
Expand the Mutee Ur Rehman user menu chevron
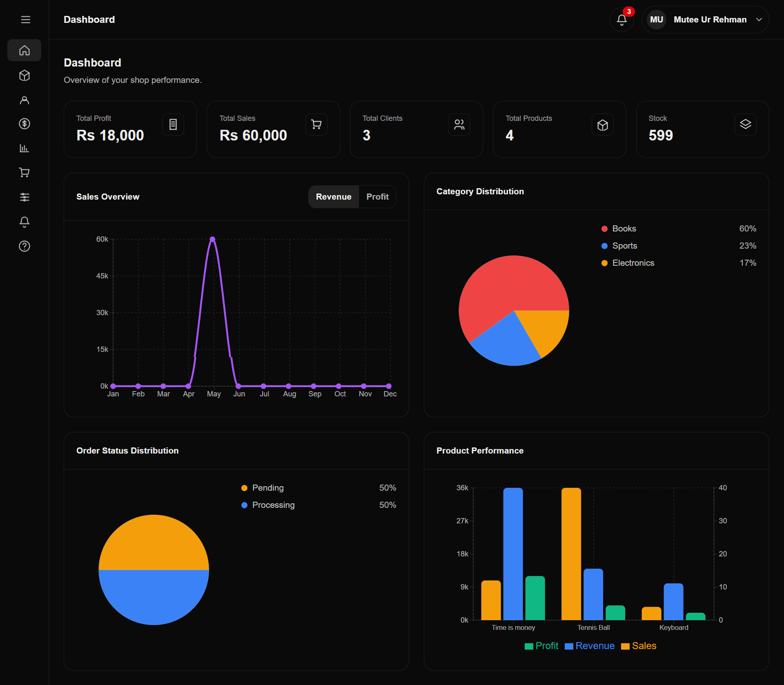[x=759, y=20]
